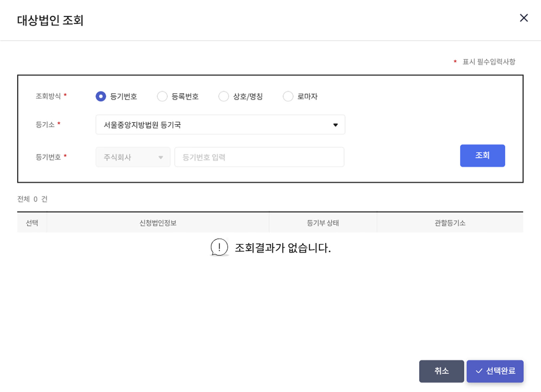The image size is (541, 392).
Task: Open the 서울중앙지방법원 등기국 registry office dropdown
Action: [220, 124]
